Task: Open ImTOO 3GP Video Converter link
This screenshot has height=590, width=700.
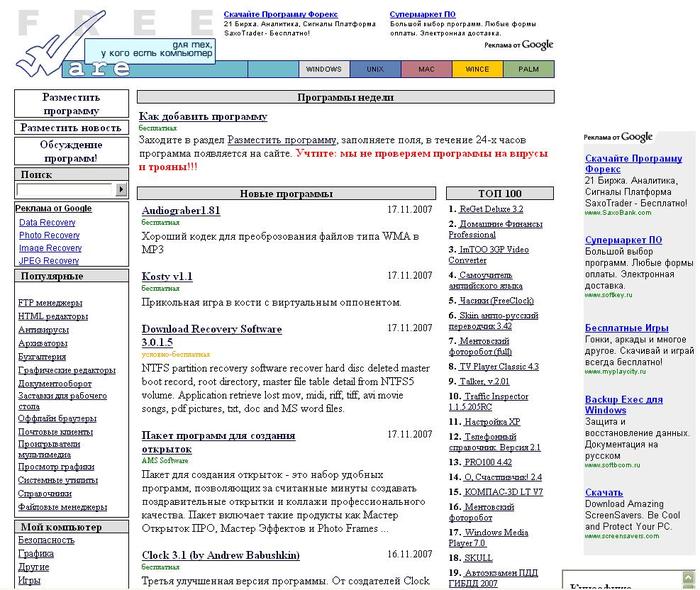Action: click(x=489, y=254)
